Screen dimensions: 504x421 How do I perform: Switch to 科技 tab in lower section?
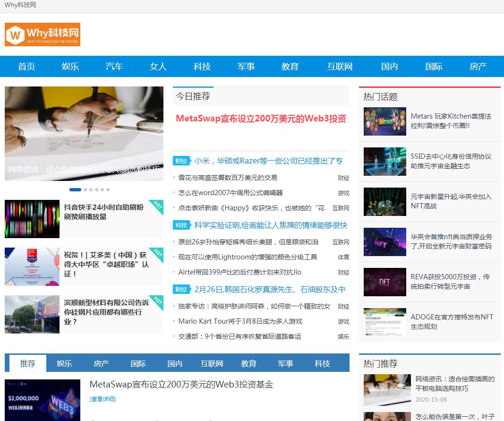pos(323,363)
